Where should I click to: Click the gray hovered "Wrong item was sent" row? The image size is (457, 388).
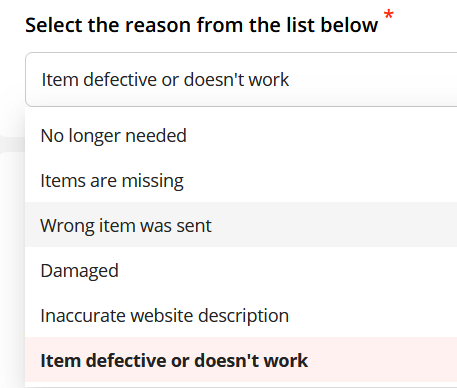241,224
